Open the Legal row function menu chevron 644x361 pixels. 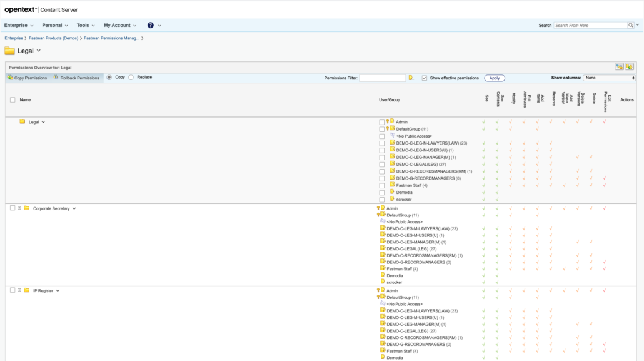(43, 122)
